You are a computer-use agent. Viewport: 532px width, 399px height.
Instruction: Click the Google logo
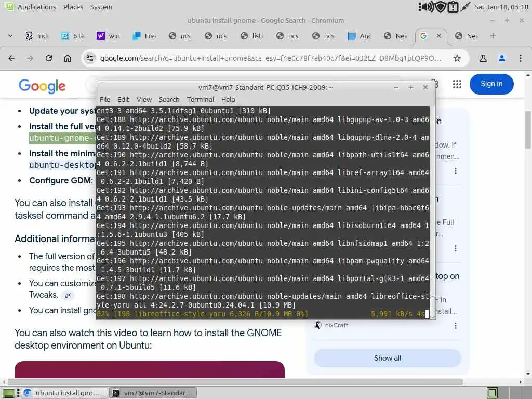coord(42,86)
